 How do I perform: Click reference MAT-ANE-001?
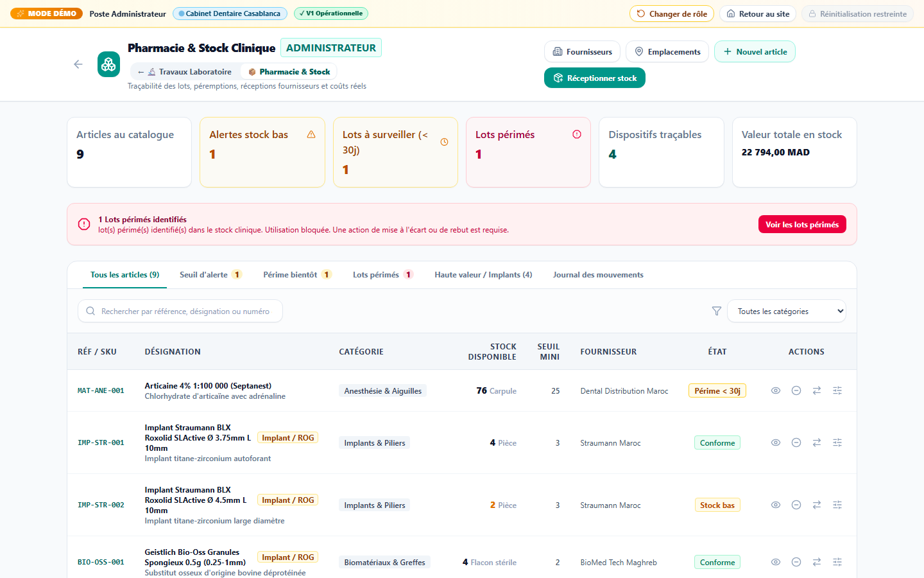(x=101, y=390)
